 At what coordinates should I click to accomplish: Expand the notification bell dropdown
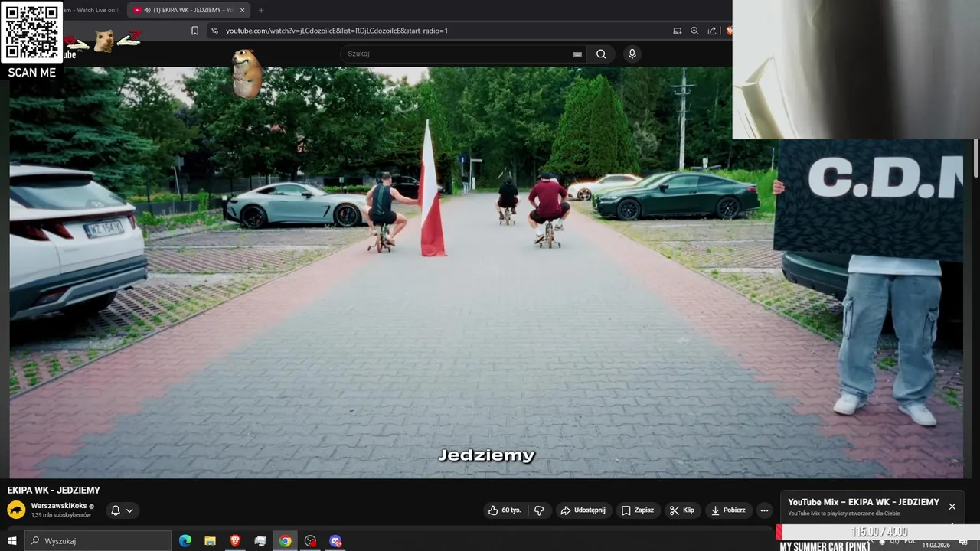[122, 510]
